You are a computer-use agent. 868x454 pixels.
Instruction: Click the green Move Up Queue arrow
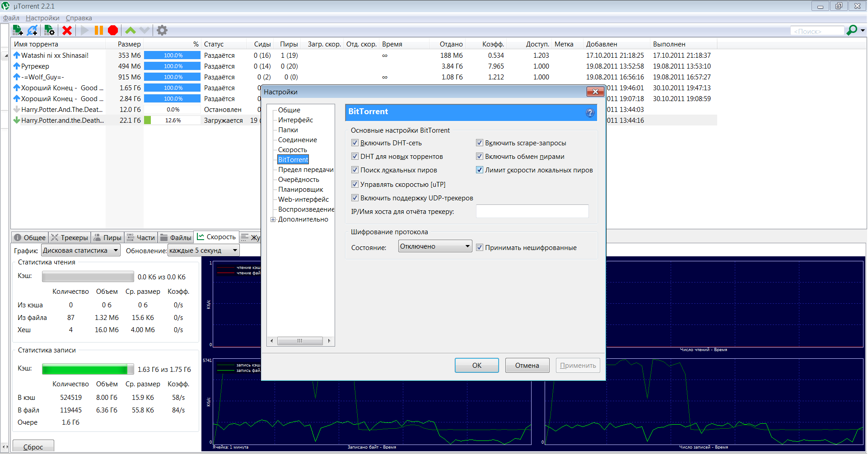click(131, 30)
